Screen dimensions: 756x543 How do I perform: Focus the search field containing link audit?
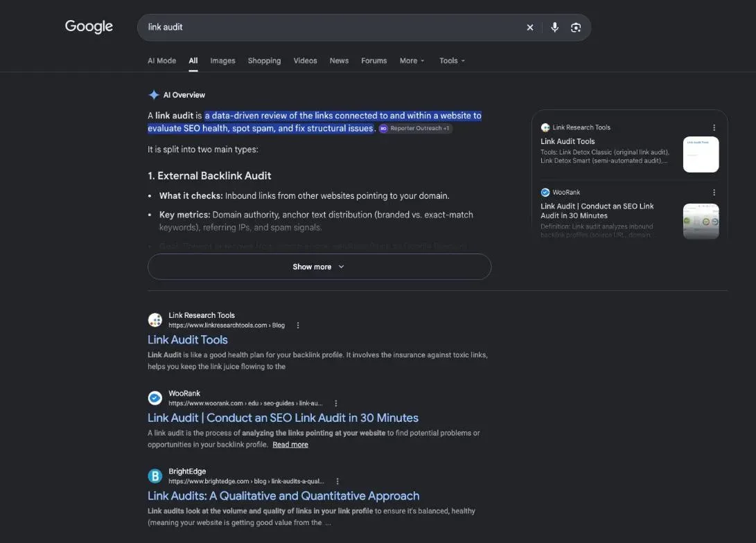pyautogui.click(x=333, y=28)
